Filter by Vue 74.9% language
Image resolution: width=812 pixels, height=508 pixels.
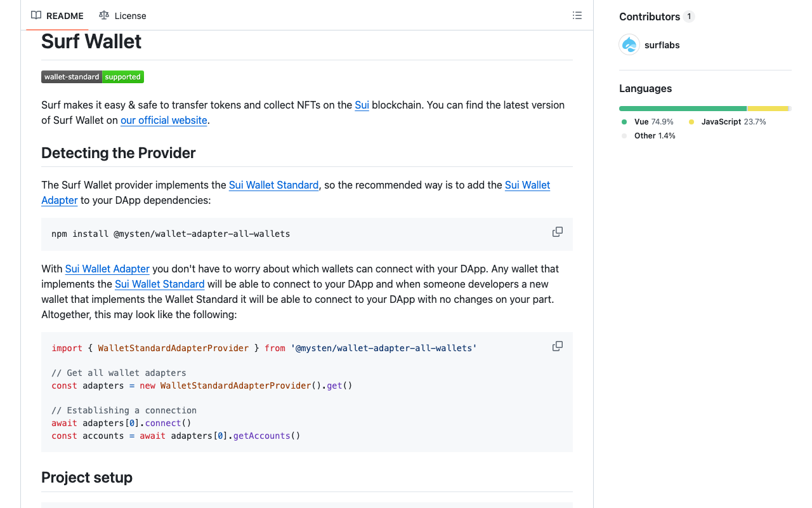pyautogui.click(x=653, y=121)
